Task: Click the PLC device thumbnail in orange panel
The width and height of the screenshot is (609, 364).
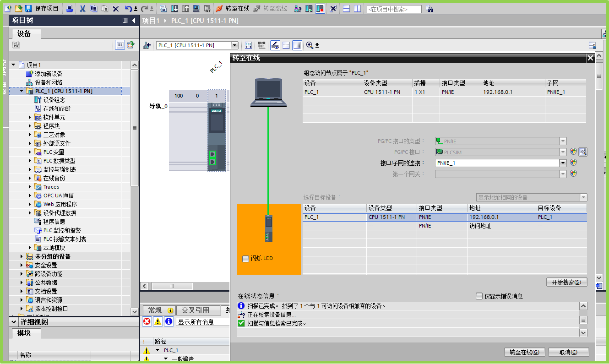Action: [269, 228]
